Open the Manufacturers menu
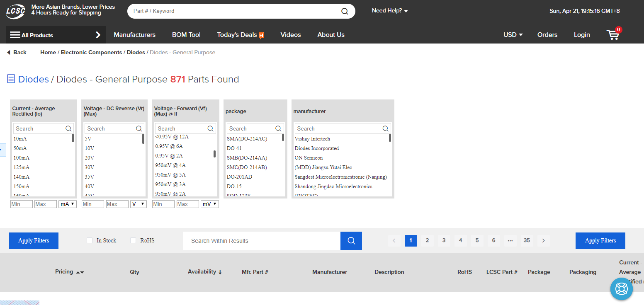This screenshot has height=305, width=644. coord(135,35)
